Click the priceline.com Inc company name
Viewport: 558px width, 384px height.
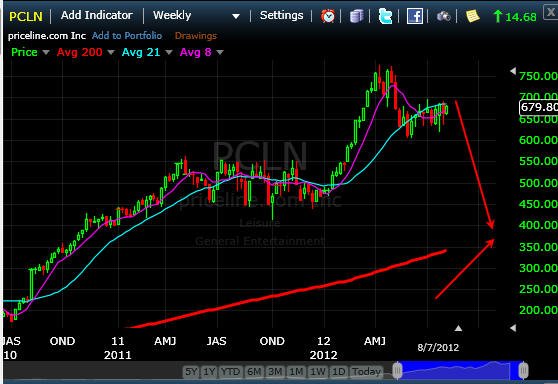pos(47,36)
